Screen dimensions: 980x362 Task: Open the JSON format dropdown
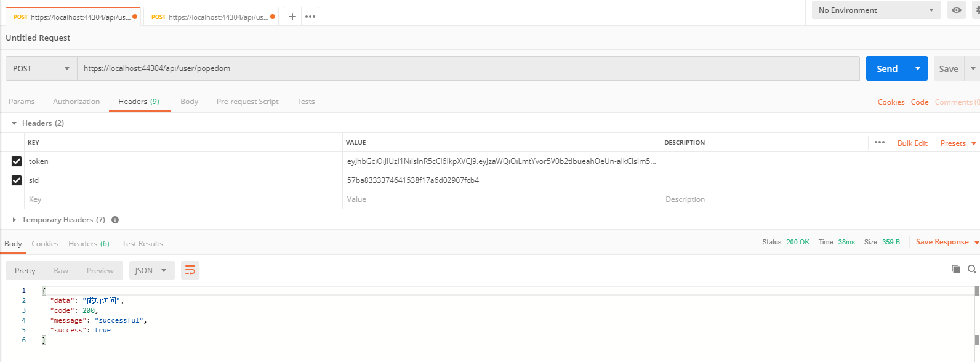151,270
